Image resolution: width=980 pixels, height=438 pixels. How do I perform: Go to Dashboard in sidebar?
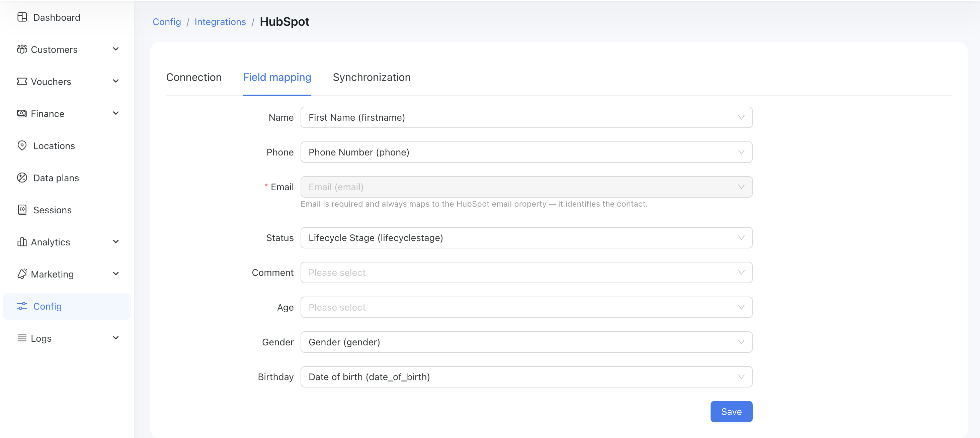coord(67,17)
